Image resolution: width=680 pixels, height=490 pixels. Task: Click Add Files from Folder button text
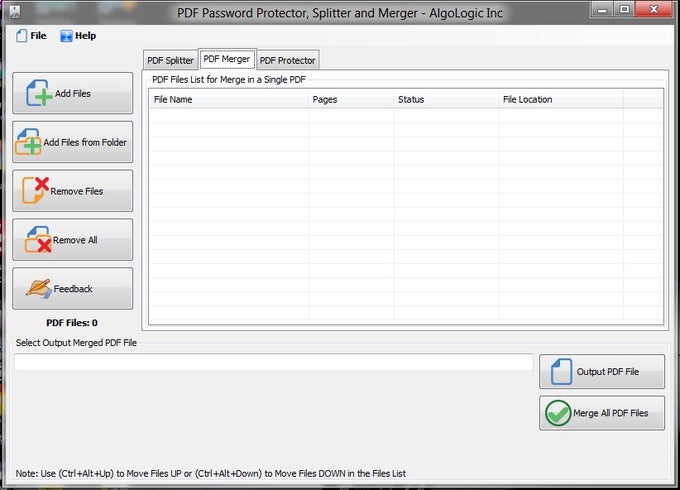point(85,142)
